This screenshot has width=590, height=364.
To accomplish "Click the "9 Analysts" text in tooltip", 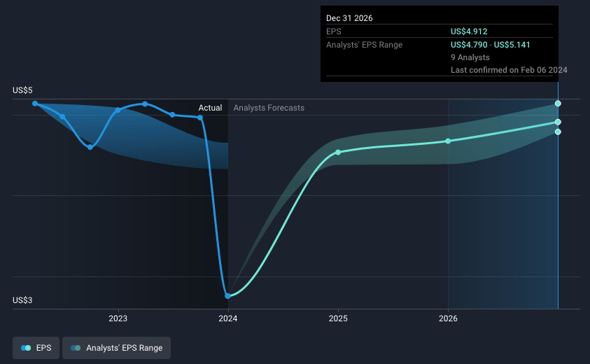I will coord(470,57).
